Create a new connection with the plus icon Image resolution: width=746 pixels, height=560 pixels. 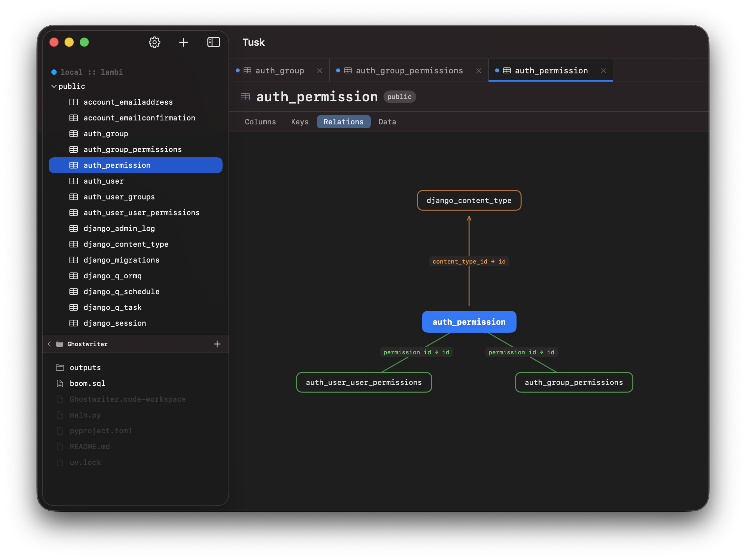pyautogui.click(x=183, y=42)
